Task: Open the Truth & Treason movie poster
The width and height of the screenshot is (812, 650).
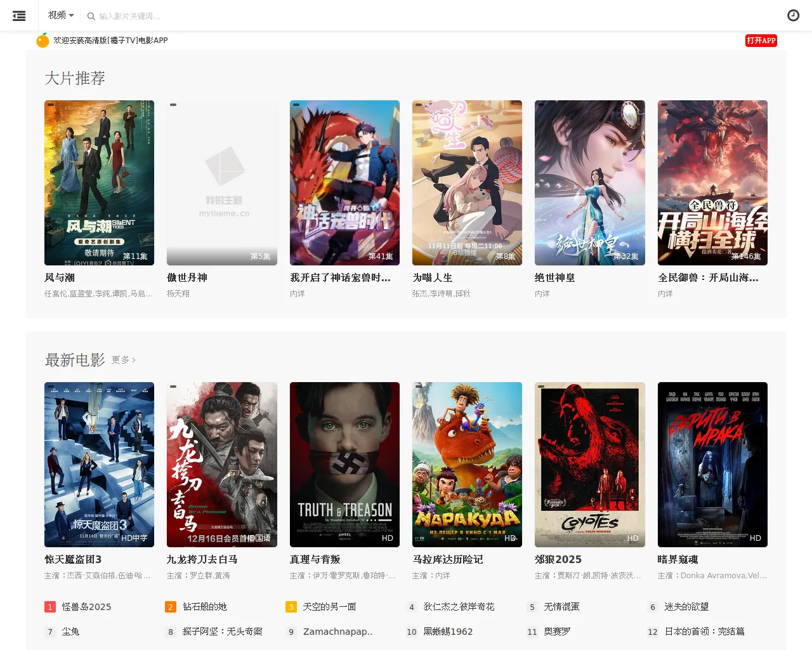Action: point(344,465)
